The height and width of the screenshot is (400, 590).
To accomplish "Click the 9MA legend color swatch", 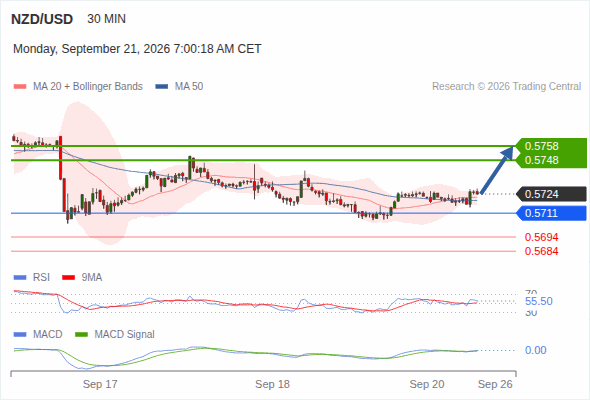I will click(68, 278).
